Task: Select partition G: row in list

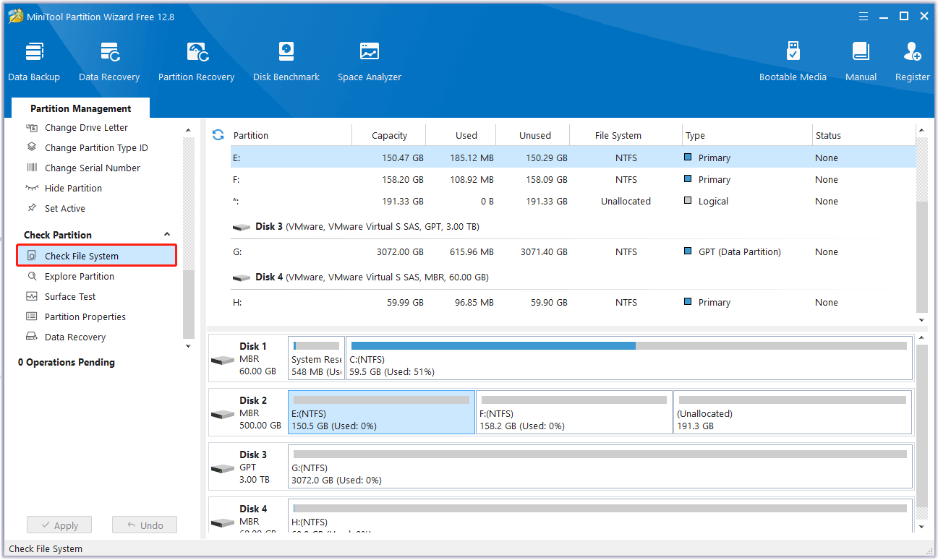Action: click(x=573, y=252)
